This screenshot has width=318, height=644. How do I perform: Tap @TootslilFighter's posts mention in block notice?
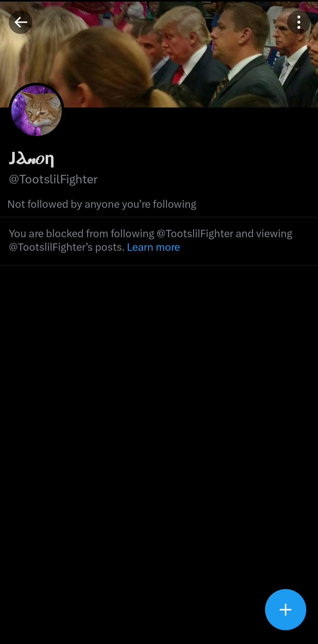coord(67,247)
